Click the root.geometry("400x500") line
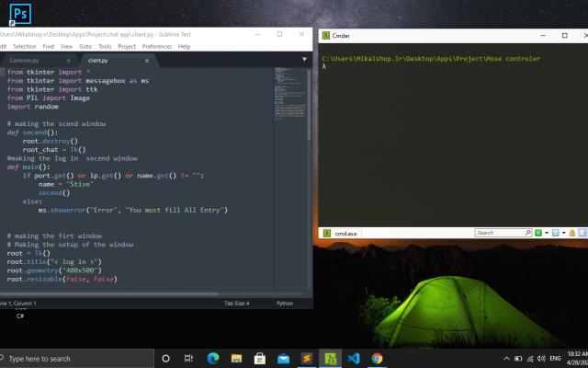 coord(54,270)
